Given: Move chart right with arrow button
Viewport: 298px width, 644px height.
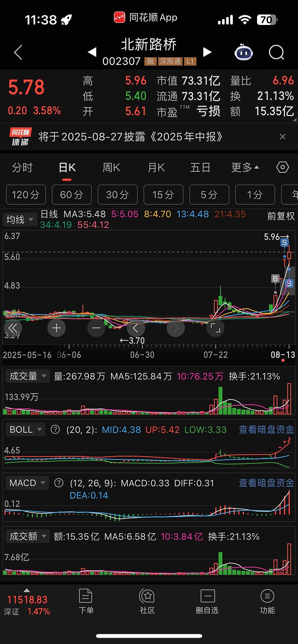Looking at the screenshot, I should click(176, 328).
